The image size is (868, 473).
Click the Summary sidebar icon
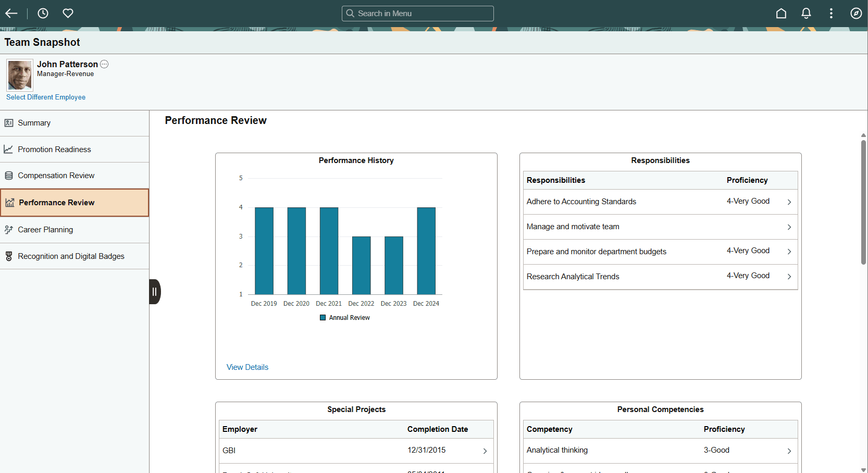coord(9,123)
